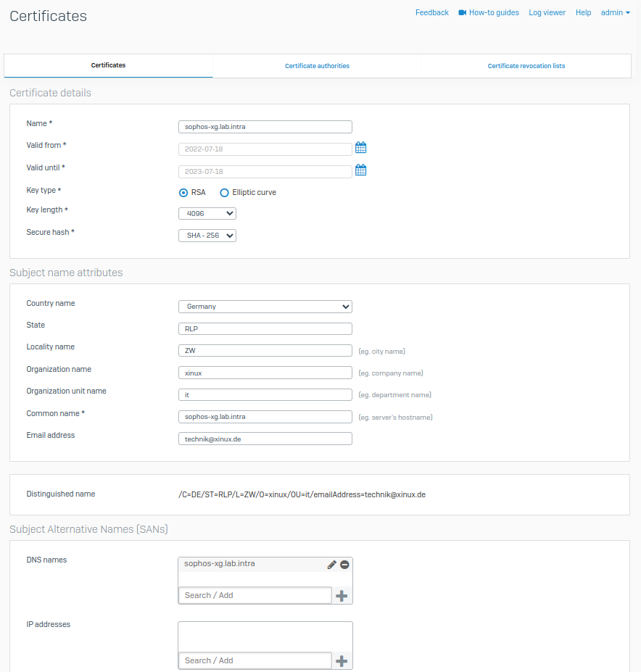
Task: Expand the admin user menu
Action: click(615, 12)
